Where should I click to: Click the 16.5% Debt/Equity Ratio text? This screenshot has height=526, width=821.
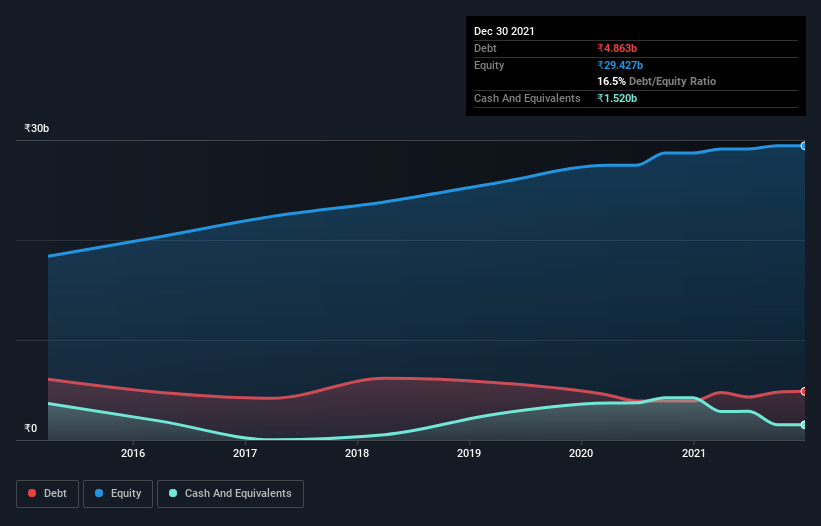[657, 81]
